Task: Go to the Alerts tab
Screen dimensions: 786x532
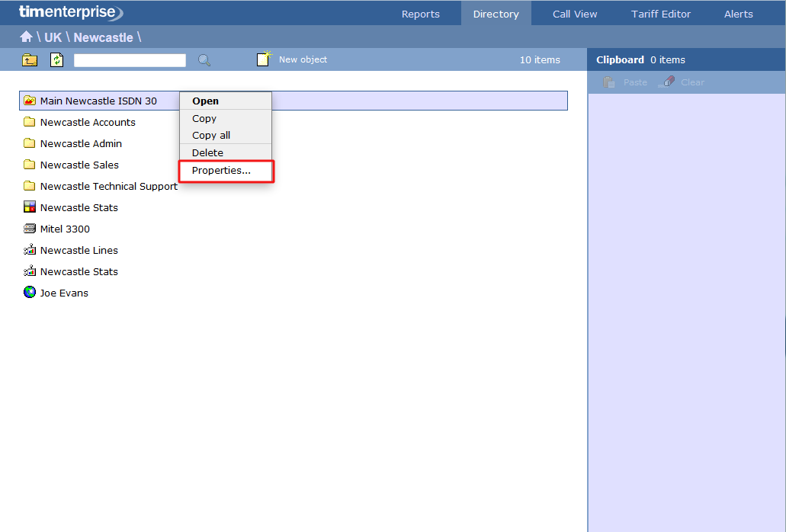Action: click(x=738, y=14)
